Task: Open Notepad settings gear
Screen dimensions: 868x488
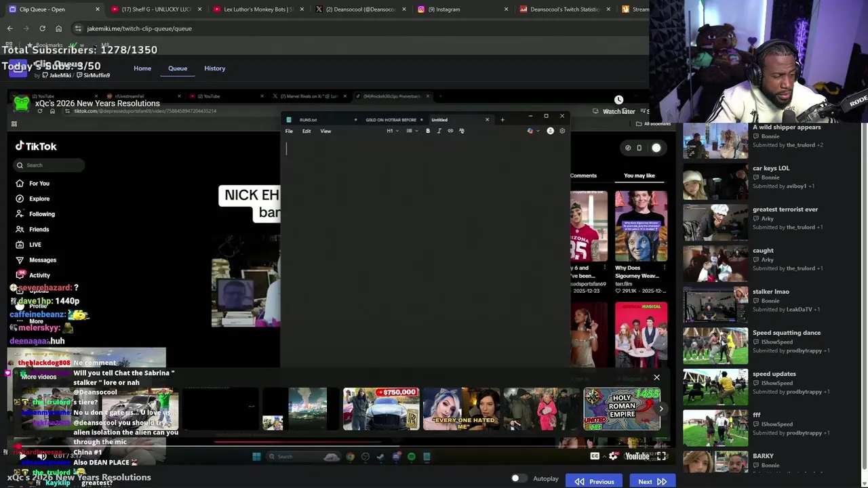Action: [562, 131]
